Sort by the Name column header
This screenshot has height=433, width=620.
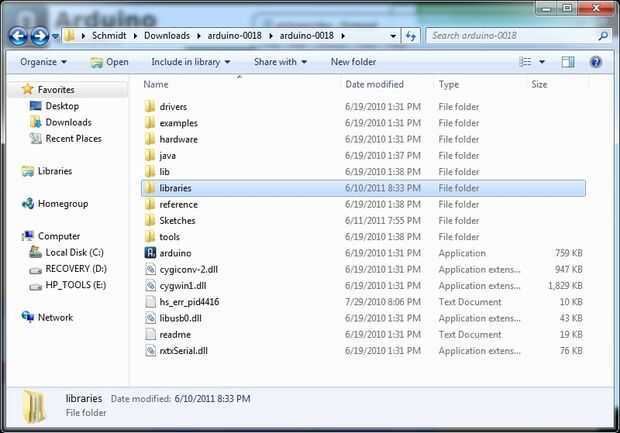tap(156, 84)
